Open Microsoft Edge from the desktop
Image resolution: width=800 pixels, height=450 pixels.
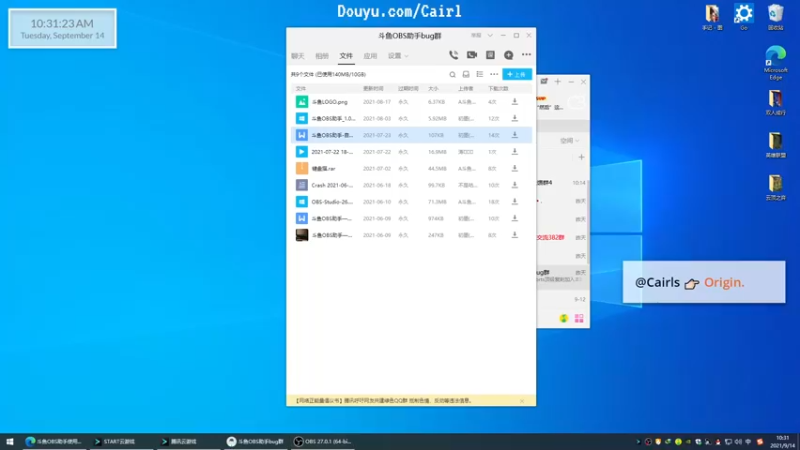click(776, 62)
